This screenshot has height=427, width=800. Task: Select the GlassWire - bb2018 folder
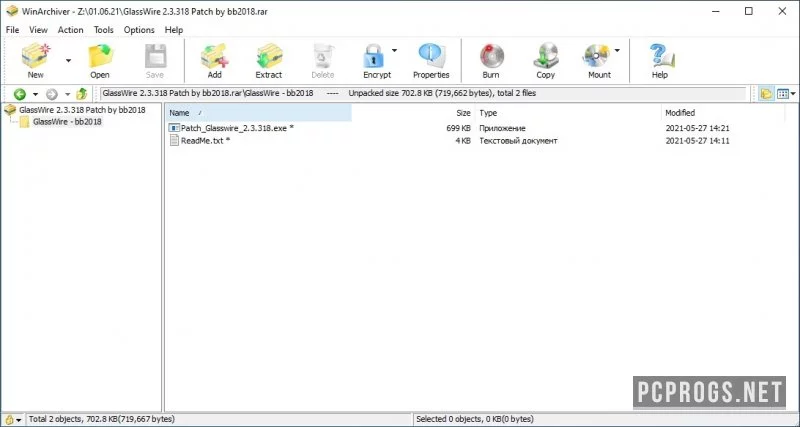67,122
